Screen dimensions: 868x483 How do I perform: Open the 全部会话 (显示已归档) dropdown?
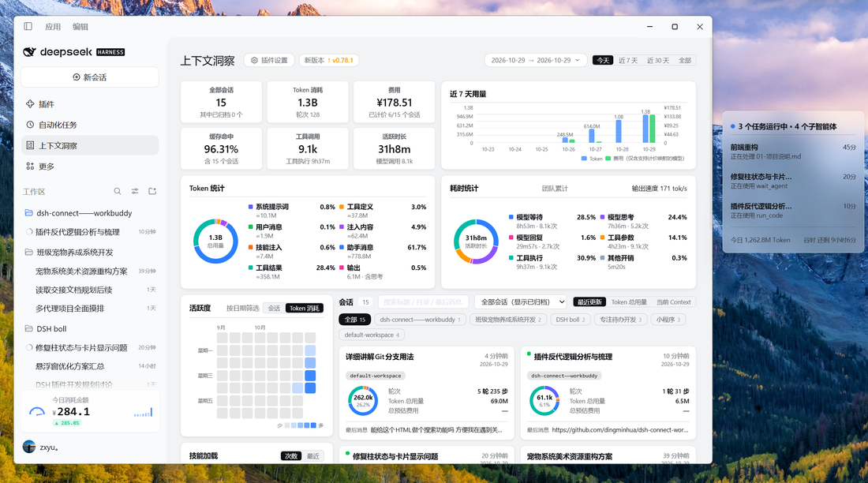[520, 301]
